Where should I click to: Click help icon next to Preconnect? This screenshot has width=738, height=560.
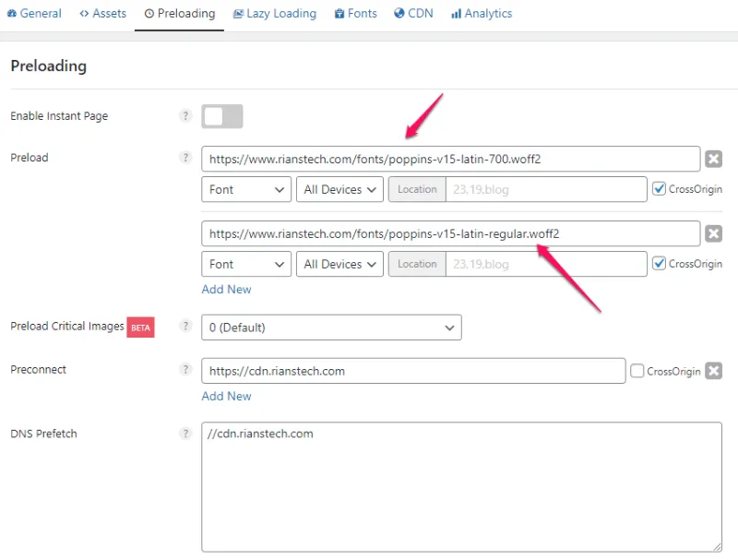185,370
